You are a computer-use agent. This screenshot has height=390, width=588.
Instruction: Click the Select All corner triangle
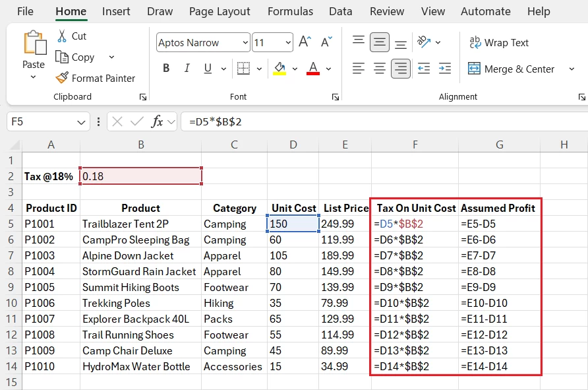coord(15,145)
